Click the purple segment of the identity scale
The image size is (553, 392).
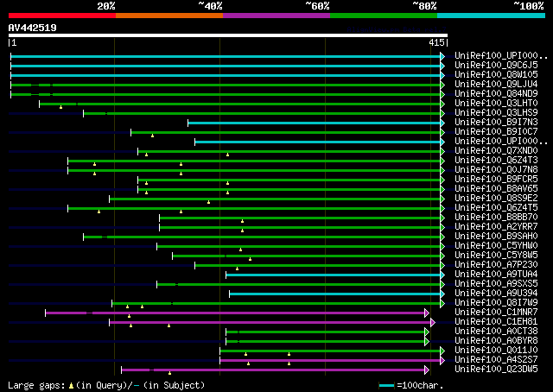[276, 16]
